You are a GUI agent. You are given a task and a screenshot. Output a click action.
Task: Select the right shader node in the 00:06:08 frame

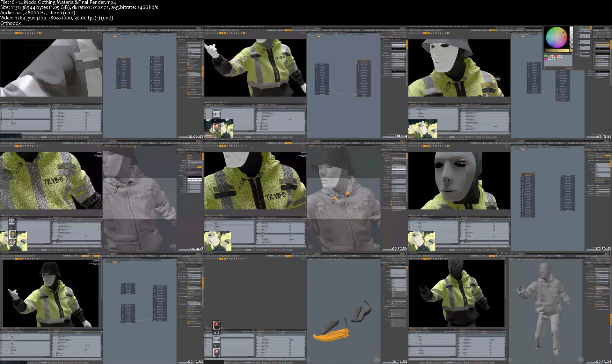157,74
